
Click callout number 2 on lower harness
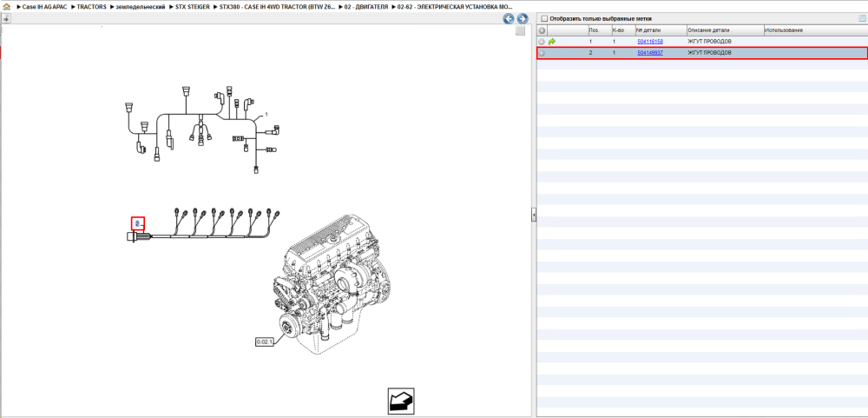pos(137,223)
